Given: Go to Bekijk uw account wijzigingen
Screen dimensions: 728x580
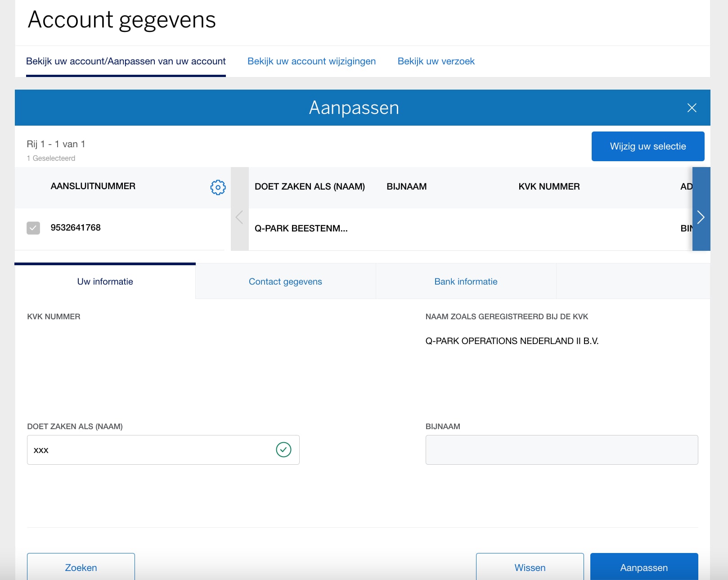Looking at the screenshot, I should coord(312,61).
